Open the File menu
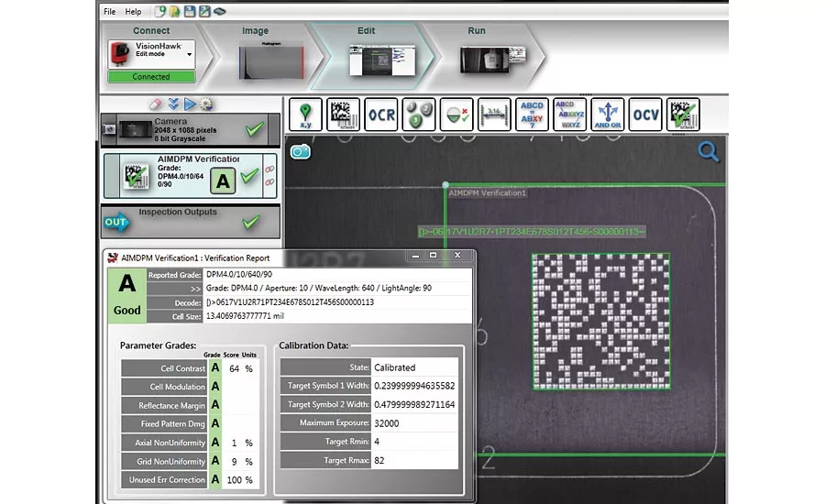825x504 pixels. tap(109, 12)
